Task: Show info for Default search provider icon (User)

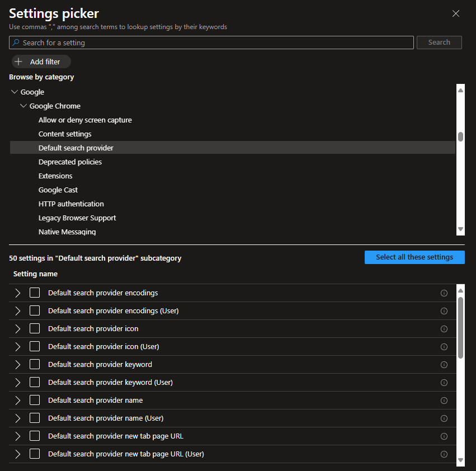Action: click(x=444, y=347)
